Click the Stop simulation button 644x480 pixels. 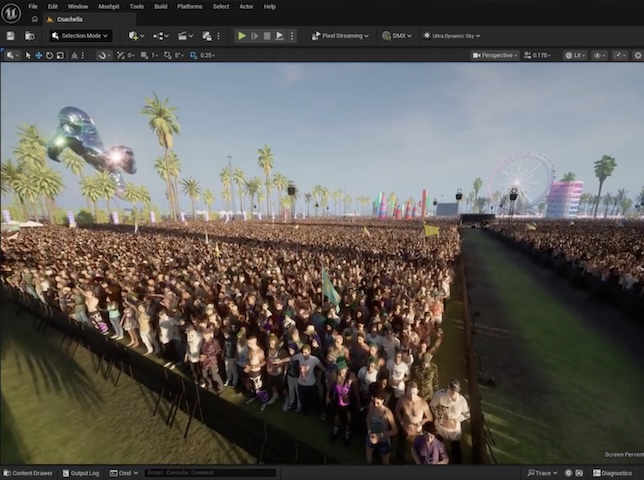267,36
